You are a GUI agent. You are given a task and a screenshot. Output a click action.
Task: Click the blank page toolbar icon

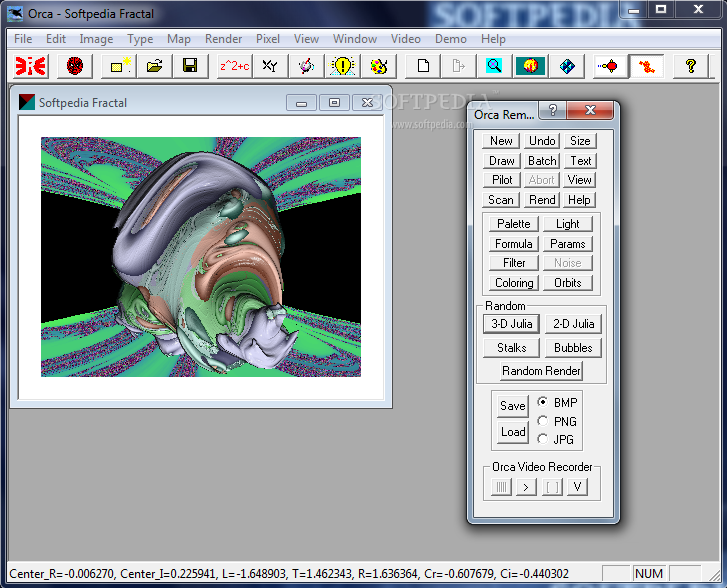(x=423, y=66)
